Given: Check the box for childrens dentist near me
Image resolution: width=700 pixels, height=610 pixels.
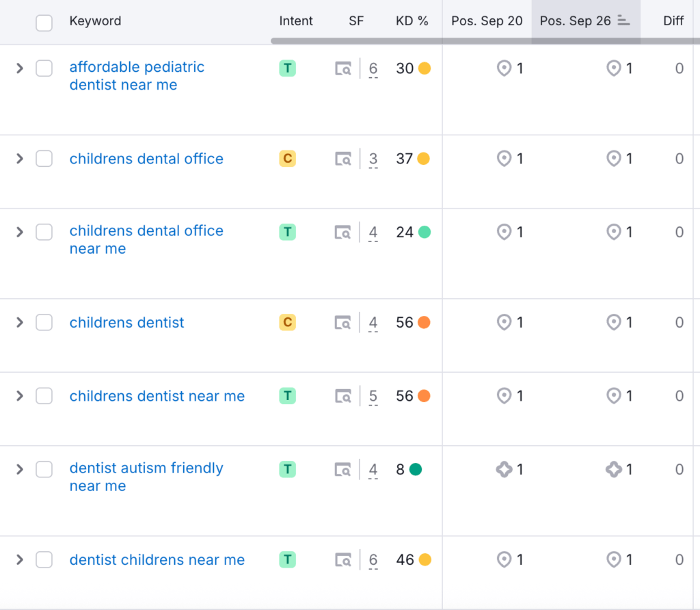Looking at the screenshot, I should [44, 395].
